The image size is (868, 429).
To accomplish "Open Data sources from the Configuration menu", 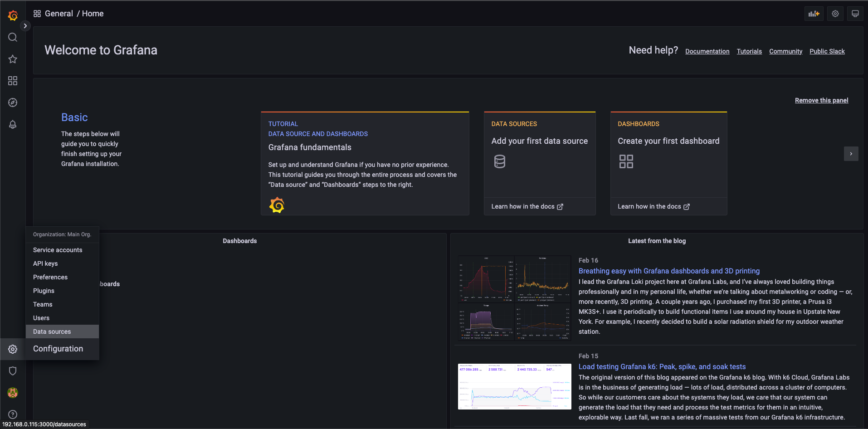I will [62, 331].
